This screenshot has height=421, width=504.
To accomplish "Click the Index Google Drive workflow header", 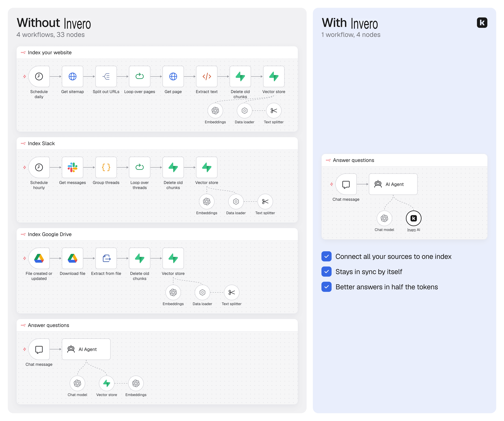I will [x=157, y=234].
